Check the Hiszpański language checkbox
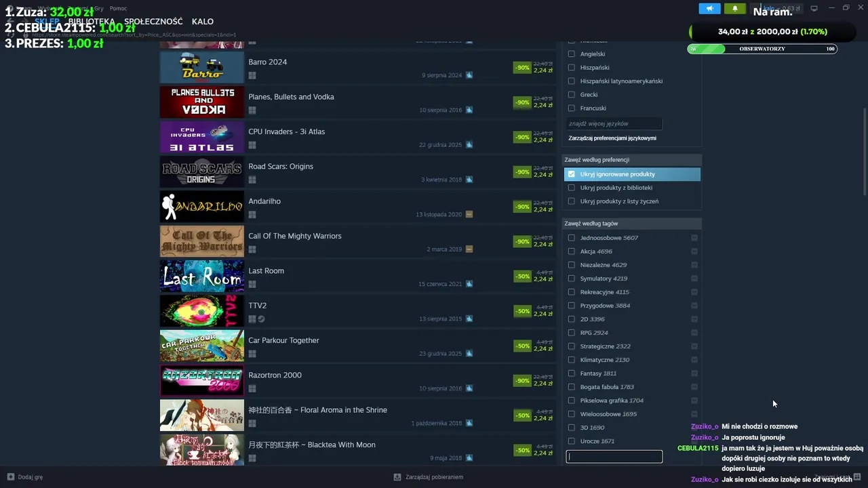The image size is (868, 488). coord(572,68)
